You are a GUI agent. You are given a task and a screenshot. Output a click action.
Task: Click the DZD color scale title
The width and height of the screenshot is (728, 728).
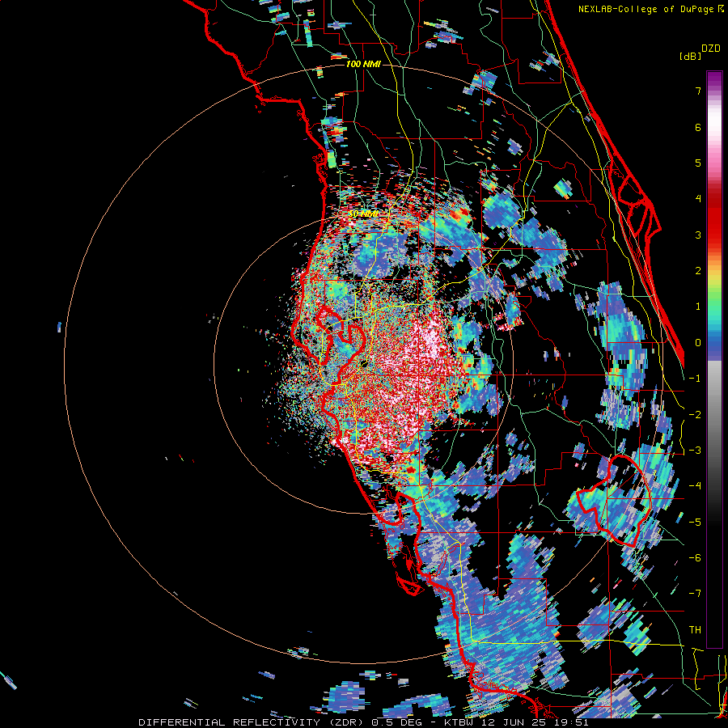click(x=711, y=49)
